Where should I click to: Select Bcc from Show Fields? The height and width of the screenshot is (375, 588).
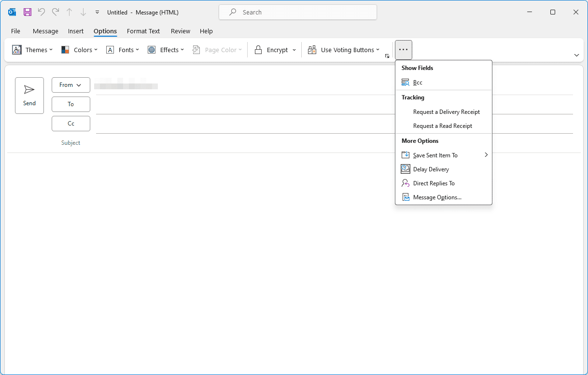pyautogui.click(x=416, y=82)
